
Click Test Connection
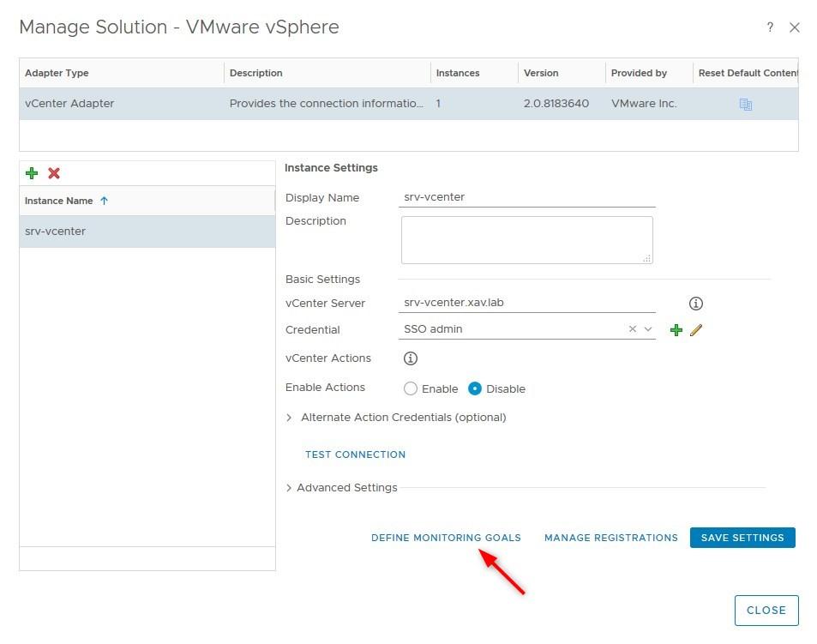(x=355, y=454)
